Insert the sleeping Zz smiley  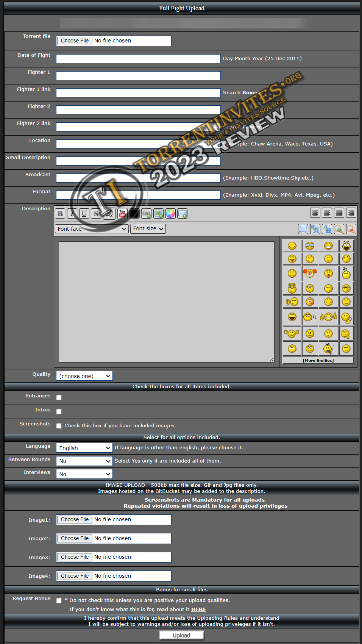(346, 273)
